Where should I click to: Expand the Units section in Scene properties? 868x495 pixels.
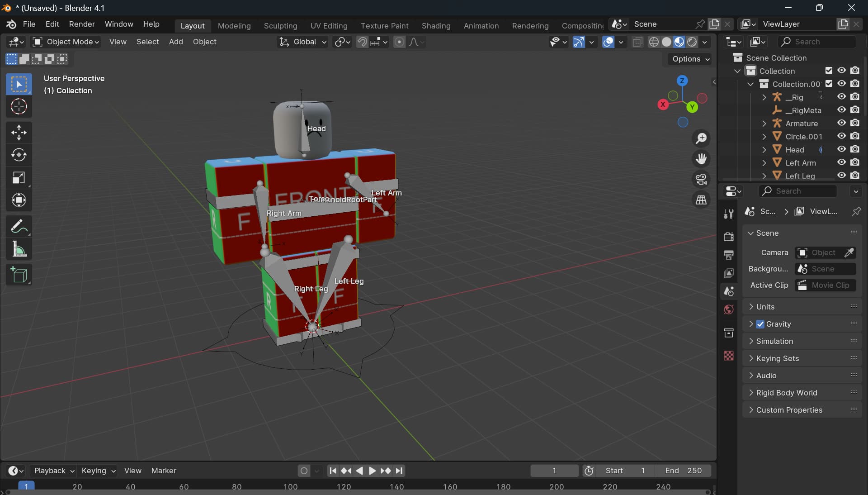pyautogui.click(x=752, y=306)
